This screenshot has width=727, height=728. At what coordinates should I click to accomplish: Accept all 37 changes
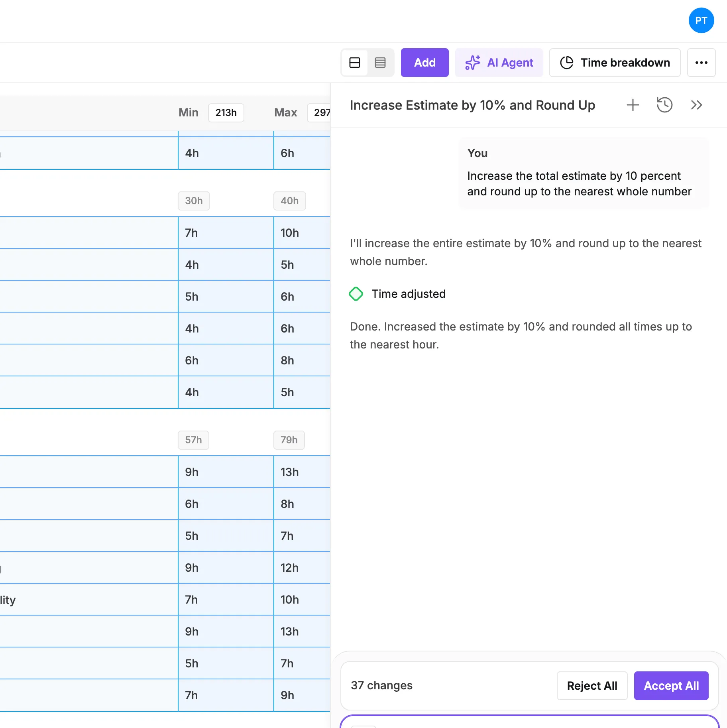(x=671, y=686)
